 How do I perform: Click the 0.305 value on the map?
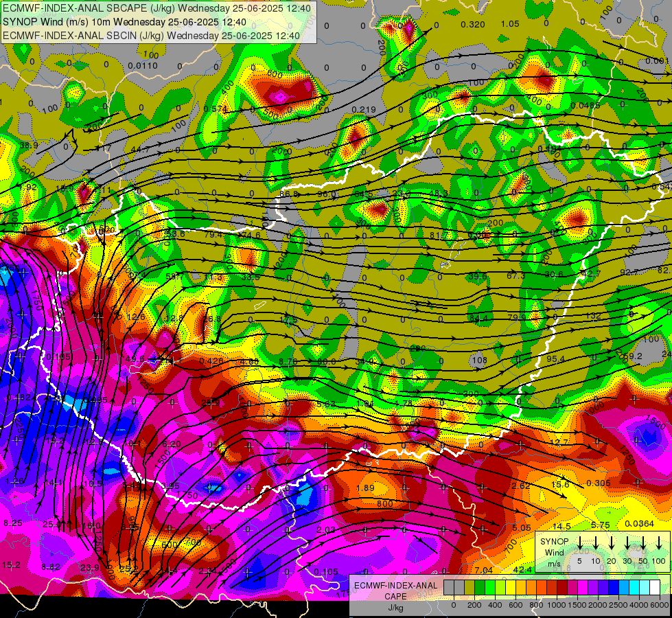point(599,483)
